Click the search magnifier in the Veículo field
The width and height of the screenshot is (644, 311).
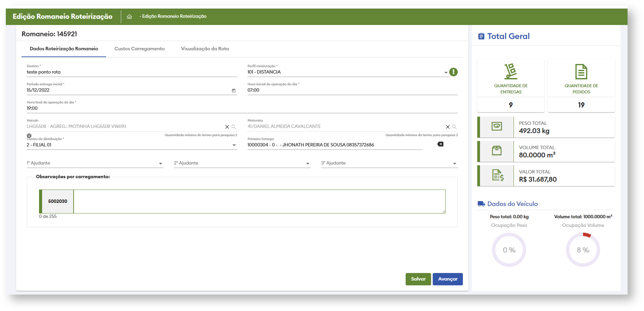point(234,127)
